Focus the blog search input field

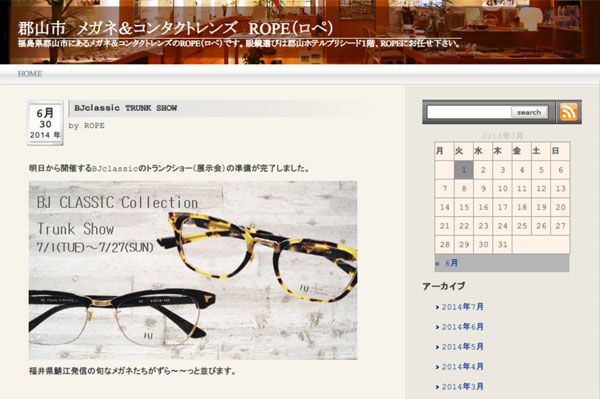click(469, 112)
